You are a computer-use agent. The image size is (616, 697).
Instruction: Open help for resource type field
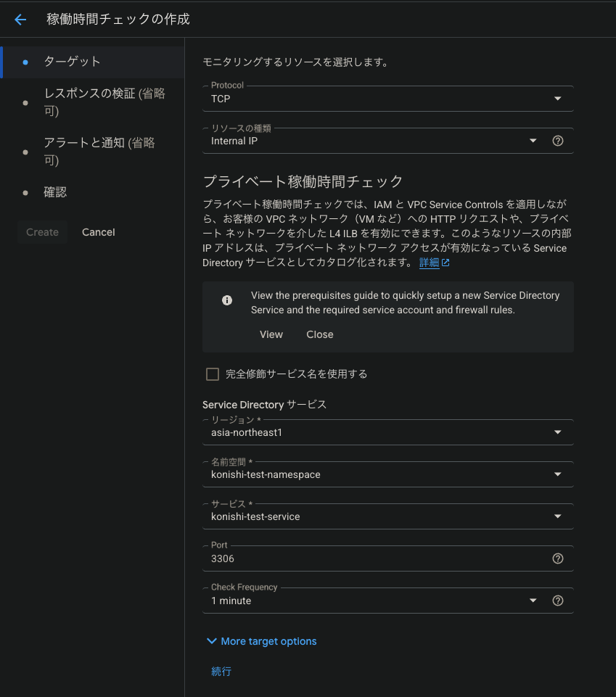557,141
